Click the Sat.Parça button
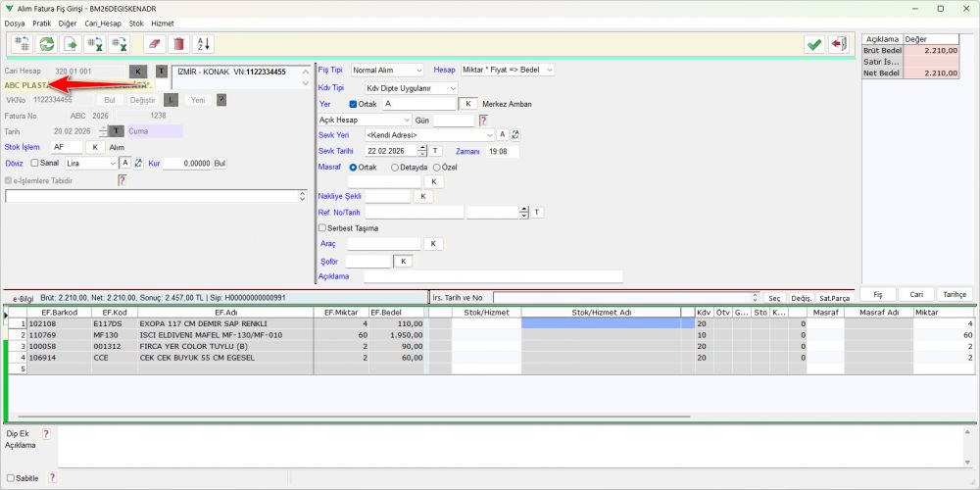Screen dimensions: 980x490 834,298
